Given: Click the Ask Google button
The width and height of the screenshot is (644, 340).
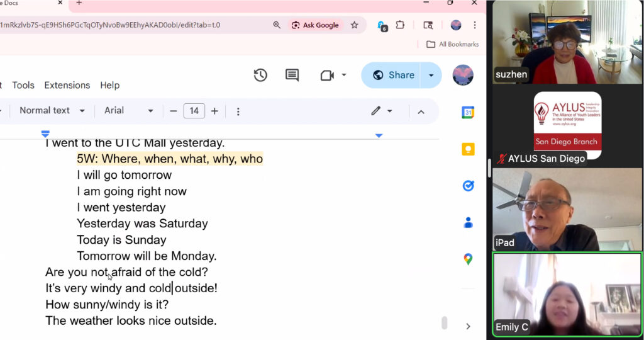Looking at the screenshot, I should 314,25.
